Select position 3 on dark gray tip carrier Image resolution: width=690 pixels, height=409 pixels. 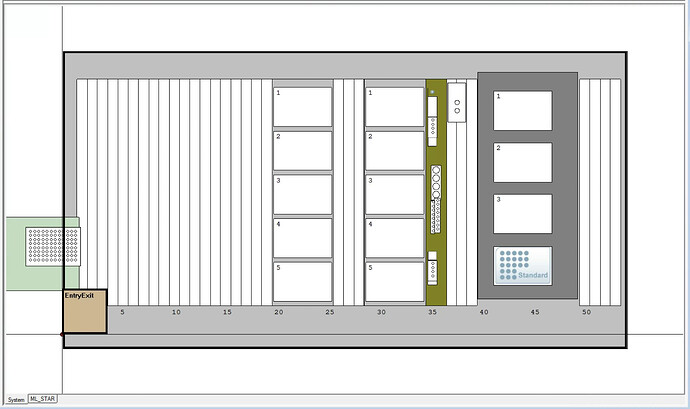click(x=523, y=214)
